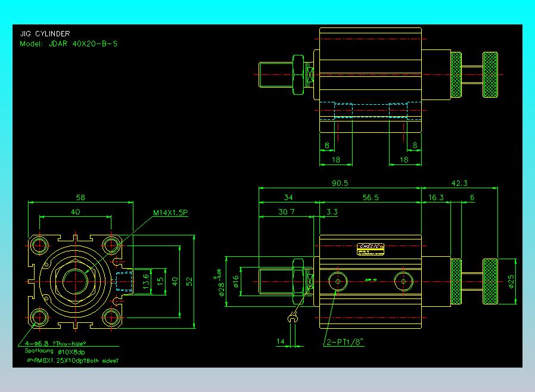The image size is (535, 392).
Task: Click the left port circle in side view
Action: coord(338,281)
